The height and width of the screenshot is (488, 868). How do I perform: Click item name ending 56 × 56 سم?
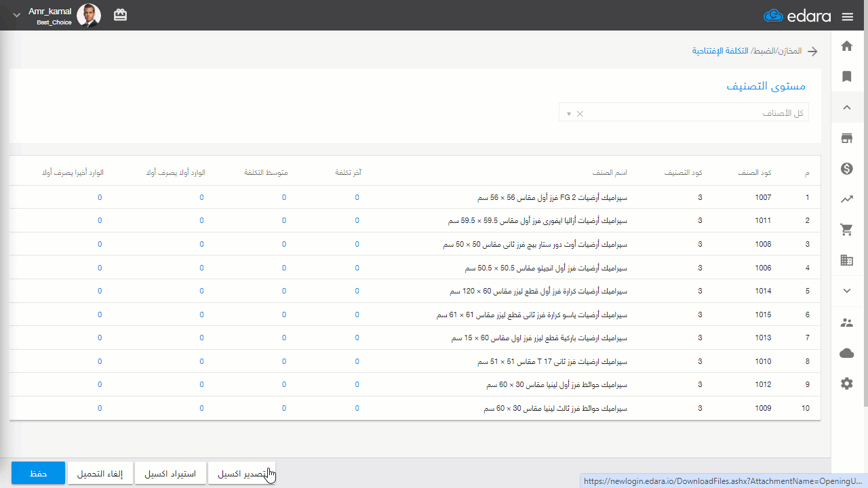tap(553, 198)
